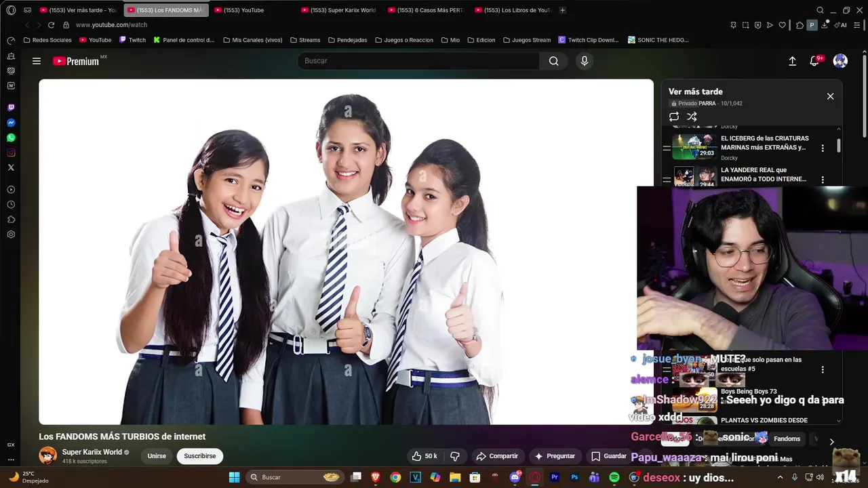Dislike the video
The image size is (868, 488).
coord(455,456)
